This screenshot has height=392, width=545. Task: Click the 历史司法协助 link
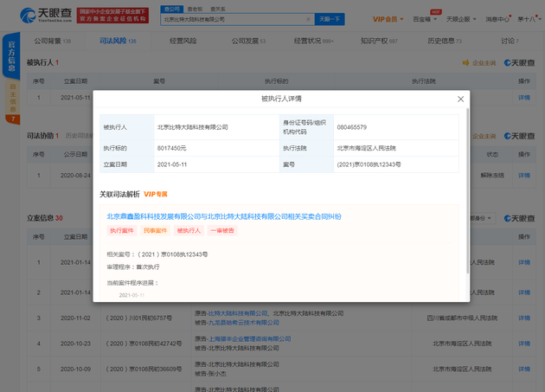tap(80, 136)
